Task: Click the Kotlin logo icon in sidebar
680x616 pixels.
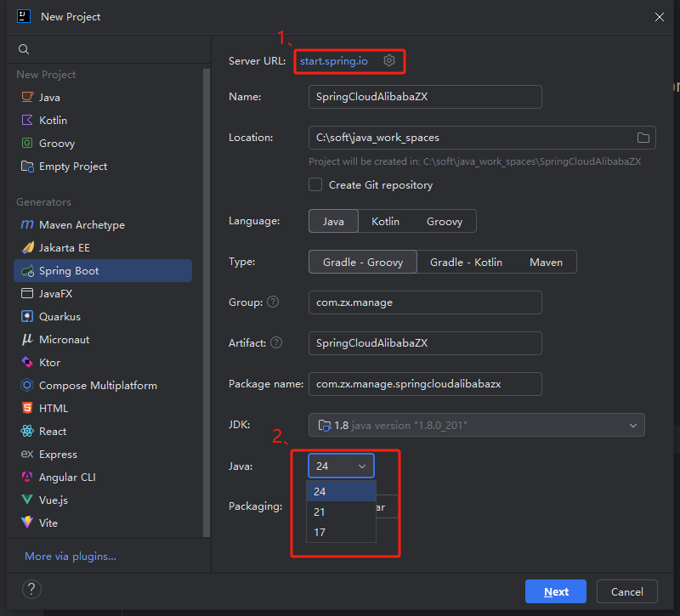Action: [27, 120]
